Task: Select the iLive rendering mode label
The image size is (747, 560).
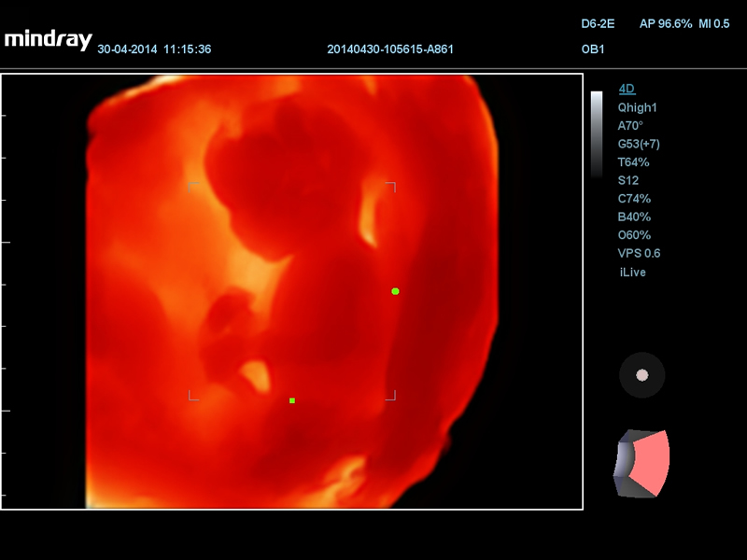Action: point(632,273)
